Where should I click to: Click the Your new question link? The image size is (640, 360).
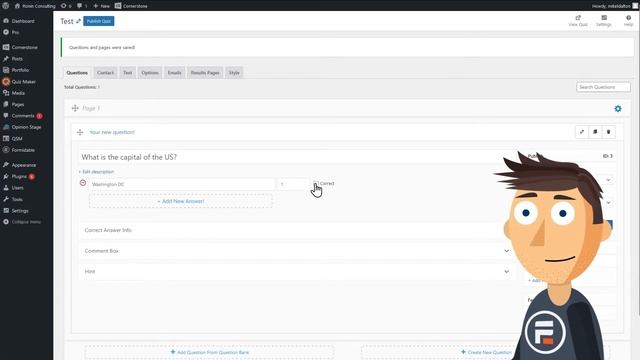[112, 132]
